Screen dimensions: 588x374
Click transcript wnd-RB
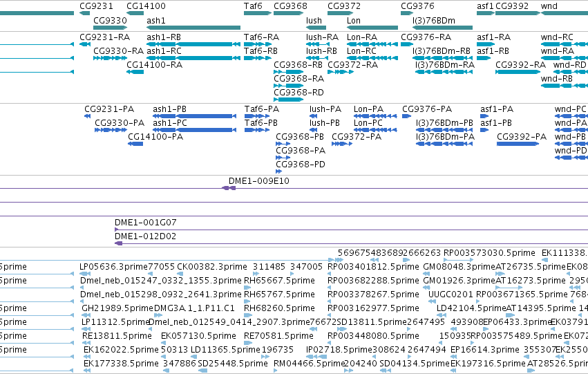click(556, 79)
